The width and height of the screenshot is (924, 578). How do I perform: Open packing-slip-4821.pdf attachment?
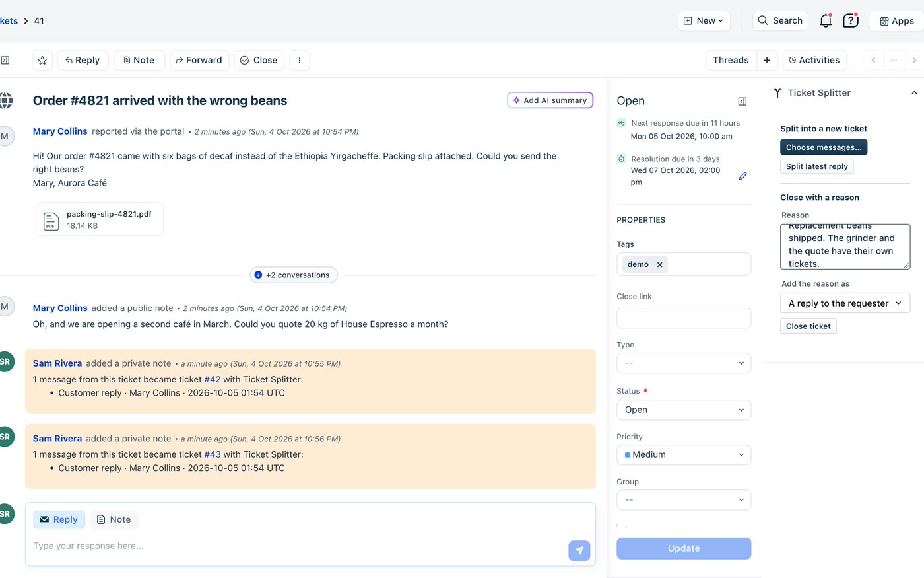[99, 219]
